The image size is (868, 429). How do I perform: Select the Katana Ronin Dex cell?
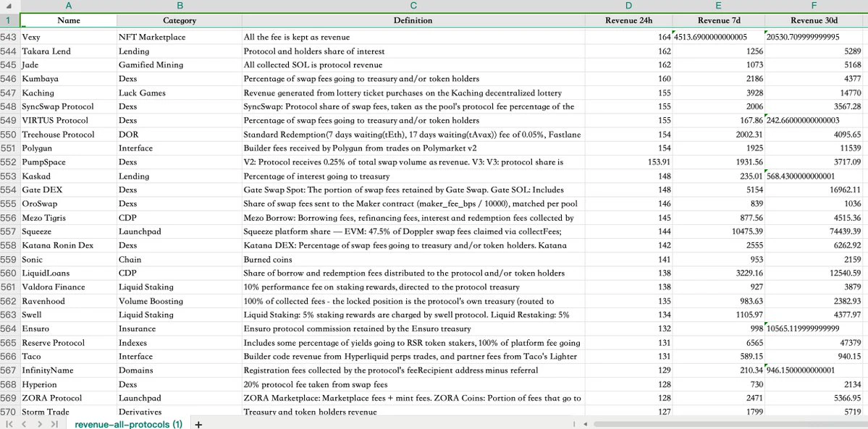pyautogui.click(x=69, y=245)
